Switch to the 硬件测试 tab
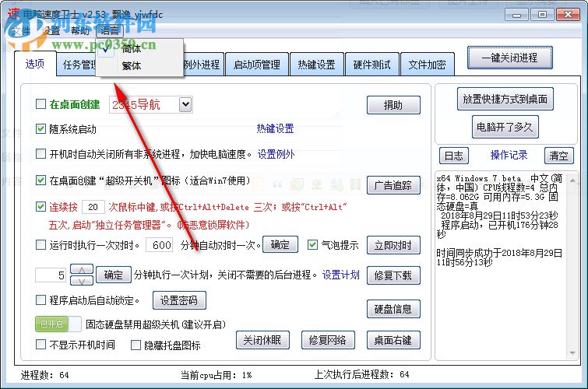The height and width of the screenshot is (389, 588). [x=372, y=65]
